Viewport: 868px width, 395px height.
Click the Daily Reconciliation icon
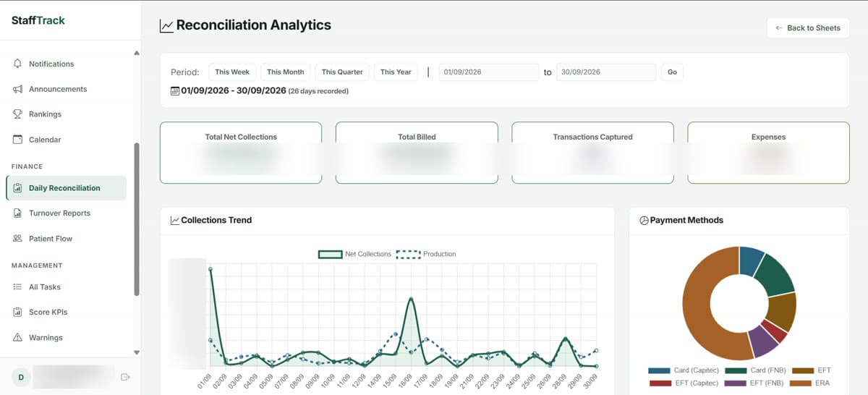pyautogui.click(x=17, y=188)
